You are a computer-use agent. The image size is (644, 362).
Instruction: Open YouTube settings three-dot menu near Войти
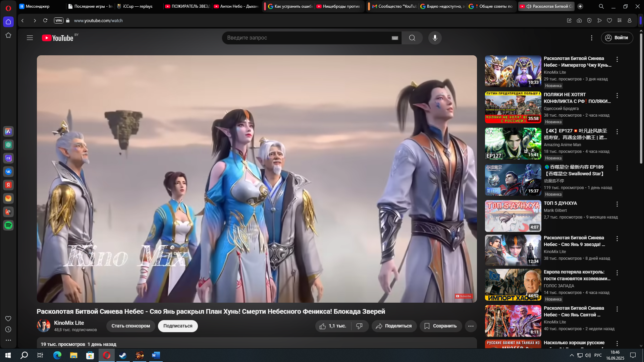click(592, 38)
